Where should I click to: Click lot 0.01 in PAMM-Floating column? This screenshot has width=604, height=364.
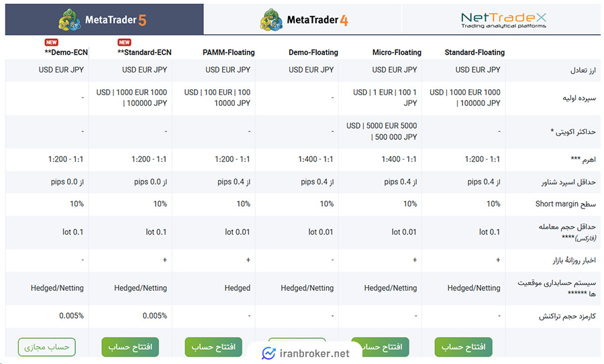(238, 232)
